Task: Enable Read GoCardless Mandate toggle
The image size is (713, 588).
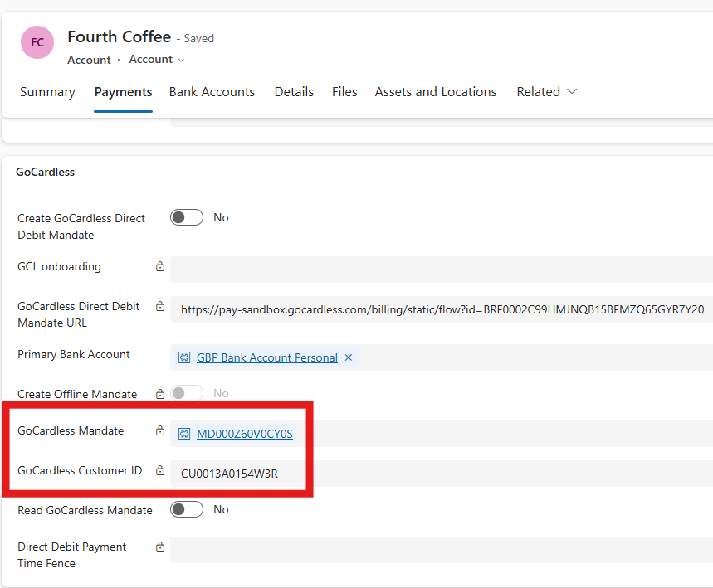Action: [187, 509]
